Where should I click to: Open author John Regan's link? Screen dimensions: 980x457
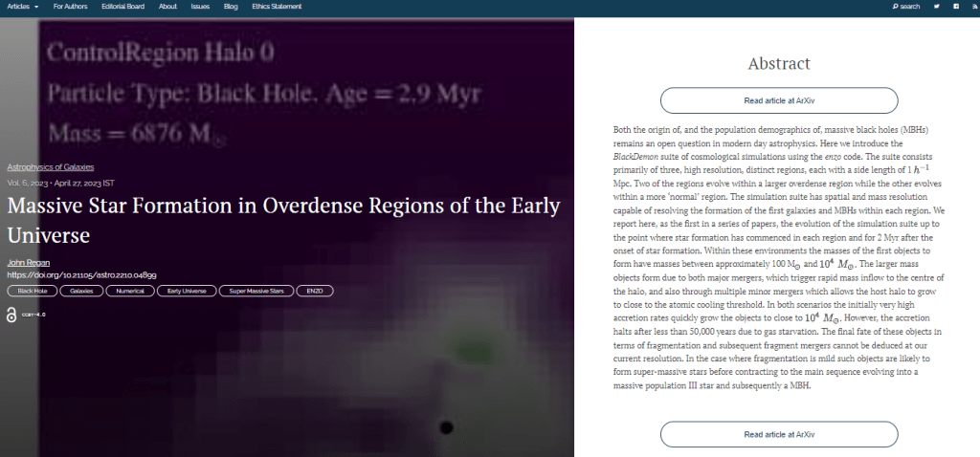[29, 262]
